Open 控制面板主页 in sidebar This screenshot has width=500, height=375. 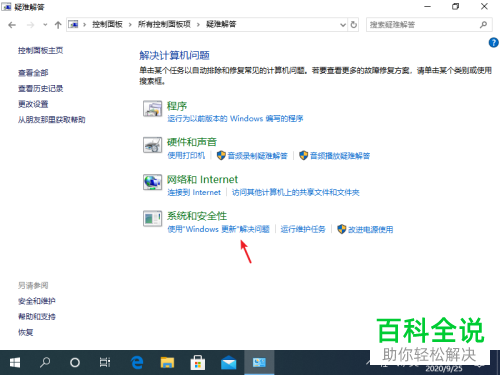(x=40, y=51)
